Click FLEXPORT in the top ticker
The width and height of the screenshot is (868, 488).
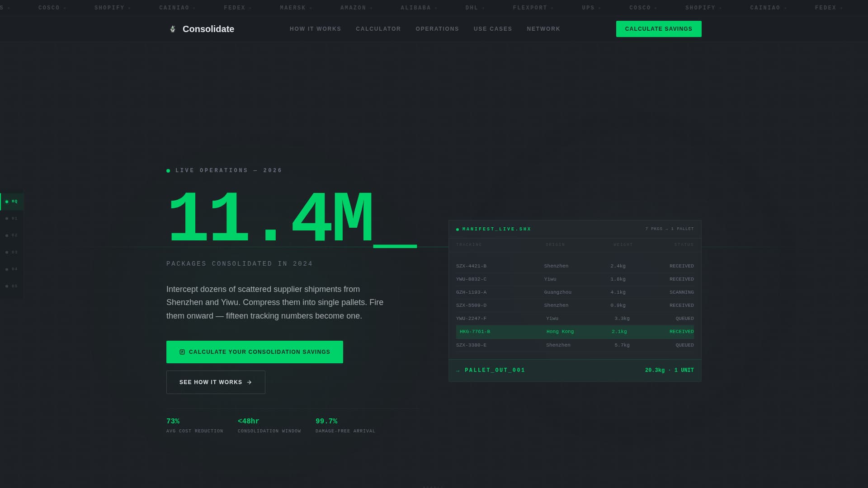pyautogui.click(x=530, y=8)
